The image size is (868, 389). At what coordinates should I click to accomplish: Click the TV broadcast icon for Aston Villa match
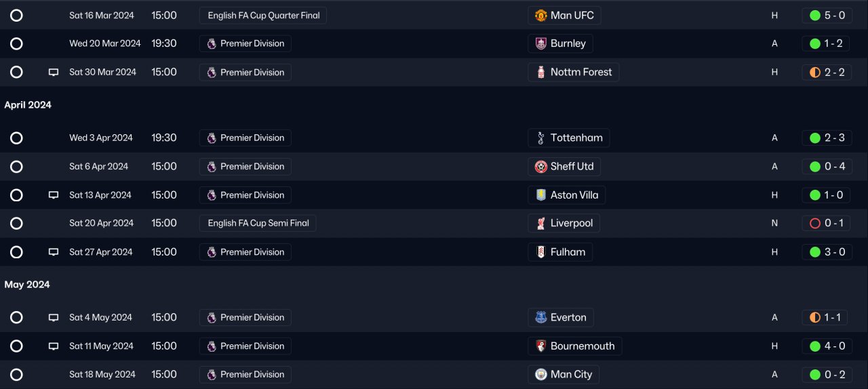pyautogui.click(x=54, y=195)
